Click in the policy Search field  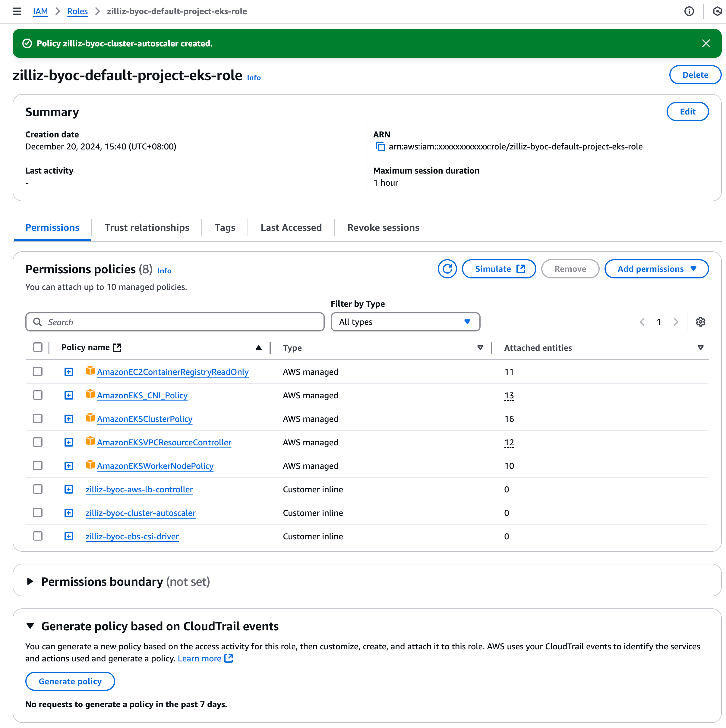click(x=175, y=322)
